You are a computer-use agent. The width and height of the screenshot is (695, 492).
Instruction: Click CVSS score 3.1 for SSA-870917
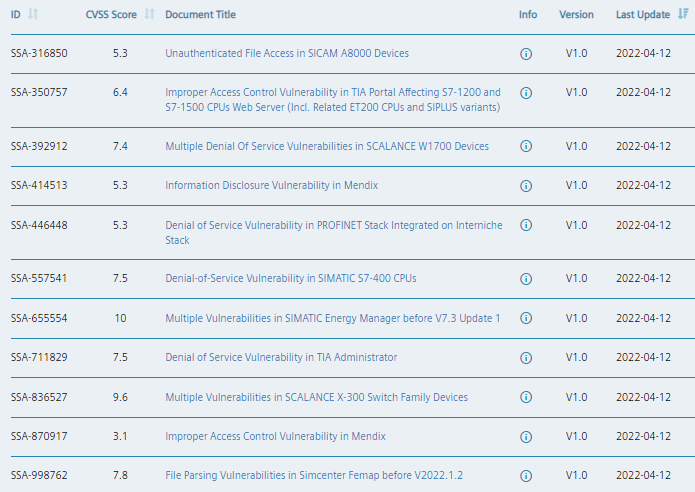120,436
